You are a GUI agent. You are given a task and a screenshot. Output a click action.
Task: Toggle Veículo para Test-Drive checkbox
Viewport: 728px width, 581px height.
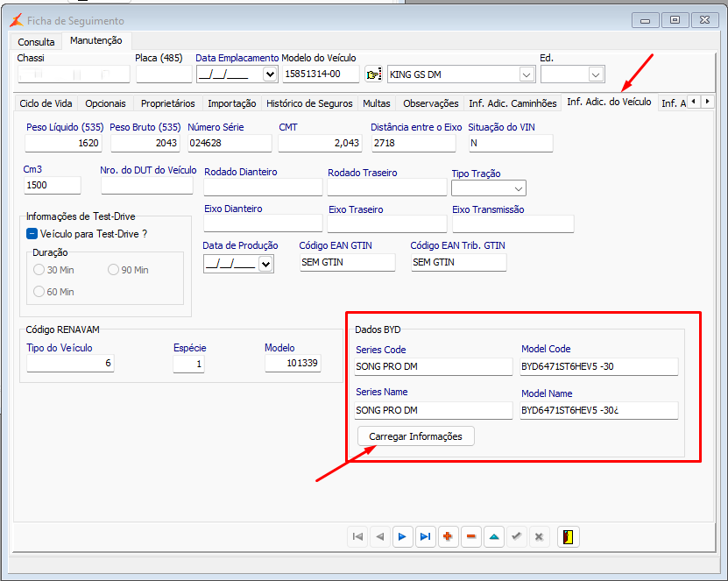32,234
